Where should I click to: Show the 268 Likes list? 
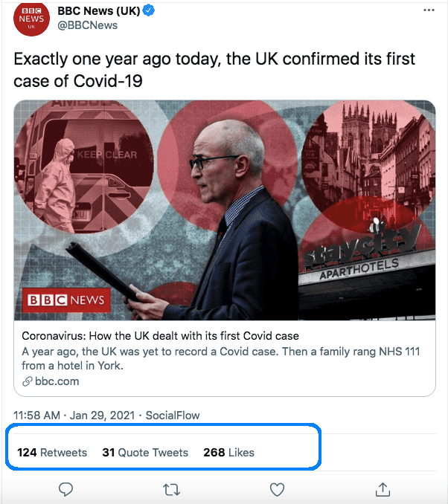228,452
